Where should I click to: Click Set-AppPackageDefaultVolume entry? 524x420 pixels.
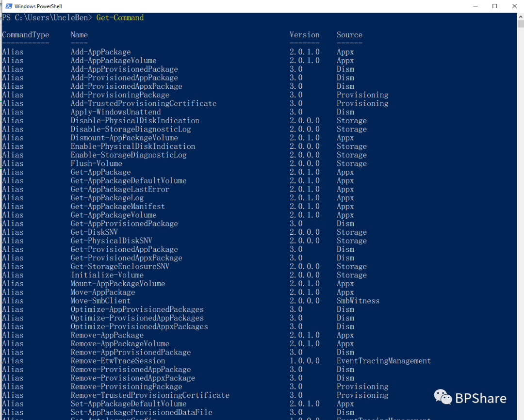point(129,404)
